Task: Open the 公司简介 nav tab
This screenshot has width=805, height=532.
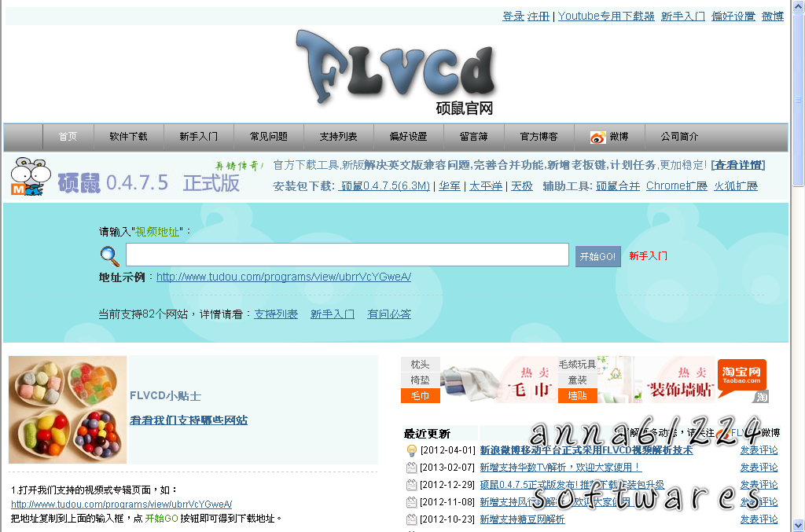Action: (x=679, y=137)
